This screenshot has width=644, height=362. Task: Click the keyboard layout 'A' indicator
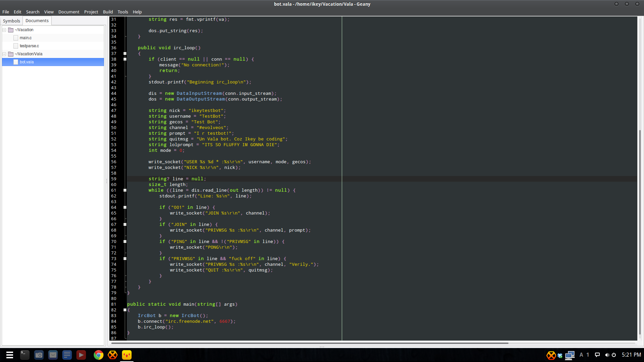coord(581,355)
